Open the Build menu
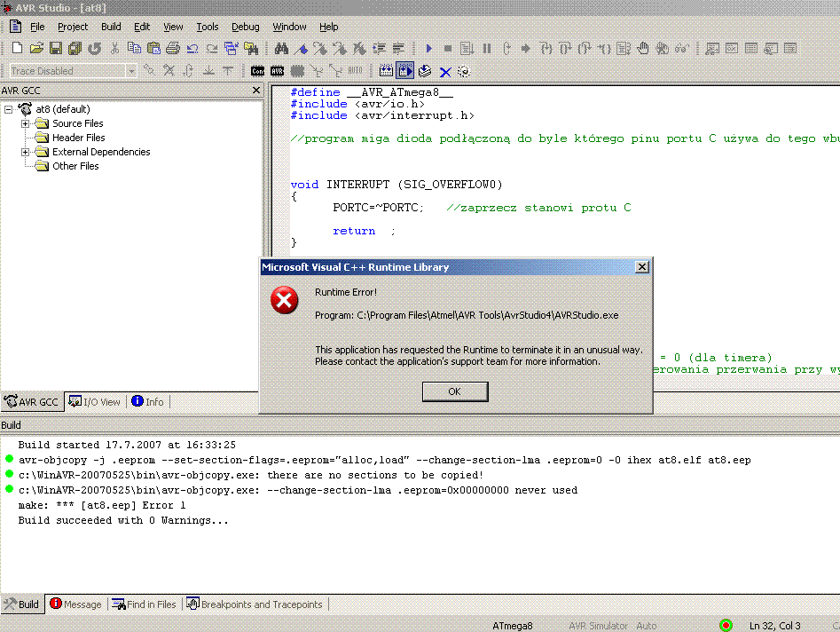The width and height of the screenshot is (840, 632). [111, 27]
